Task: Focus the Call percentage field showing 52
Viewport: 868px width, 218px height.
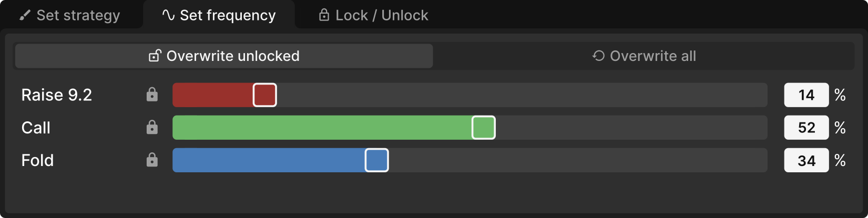Action: pyautogui.click(x=806, y=128)
